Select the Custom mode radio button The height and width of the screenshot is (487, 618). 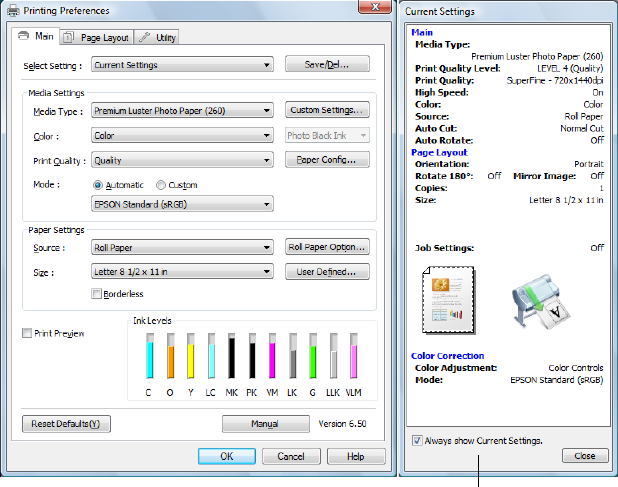tap(161, 185)
